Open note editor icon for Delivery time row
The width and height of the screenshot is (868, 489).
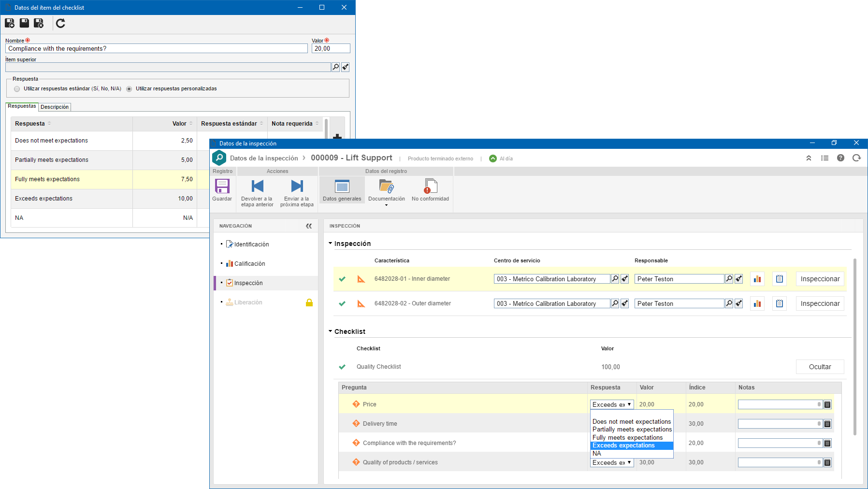(827, 424)
